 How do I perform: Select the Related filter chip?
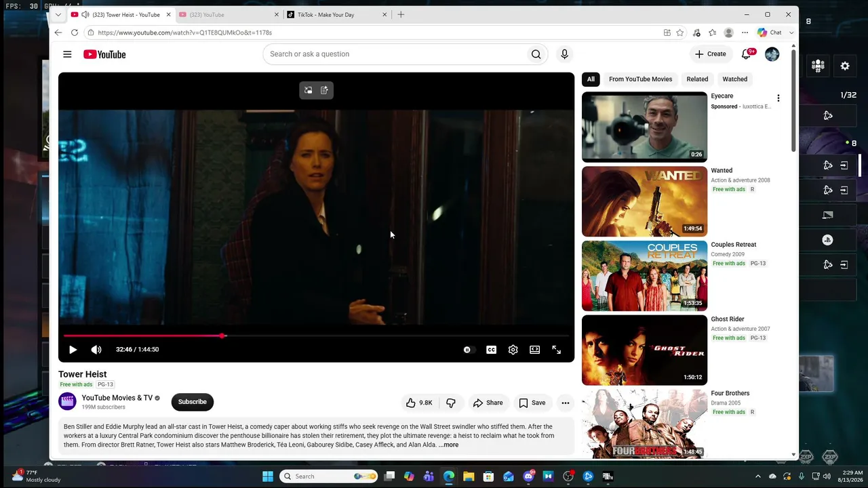(x=697, y=79)
